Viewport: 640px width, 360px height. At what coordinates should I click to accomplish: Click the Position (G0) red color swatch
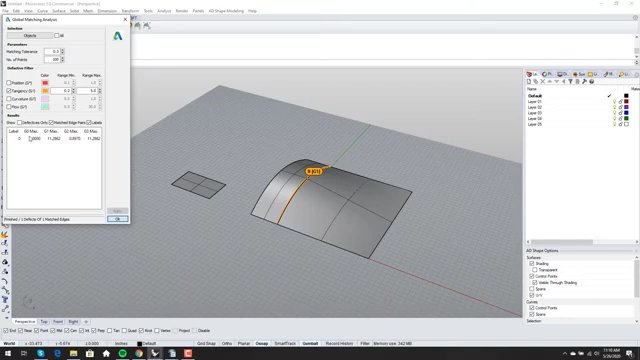tap(45, 83)
